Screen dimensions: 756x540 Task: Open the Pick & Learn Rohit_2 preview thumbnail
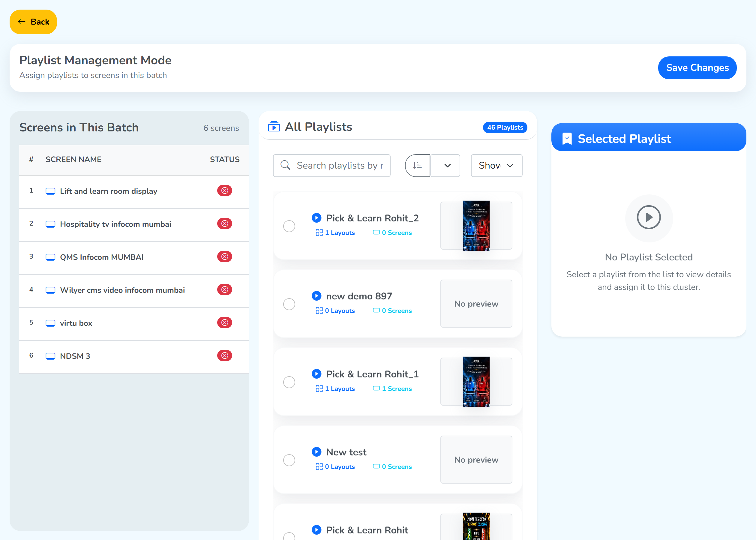coord(476,226)
